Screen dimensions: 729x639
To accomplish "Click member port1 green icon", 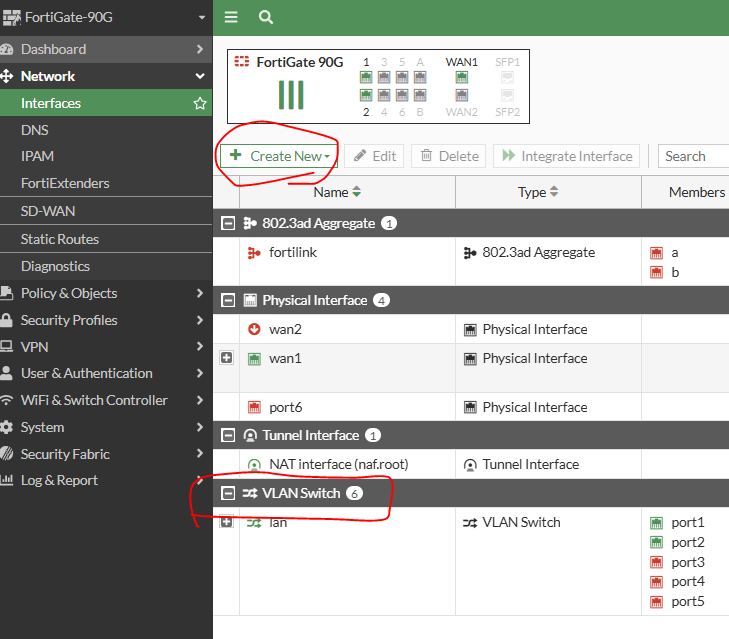I will point(656,523).
